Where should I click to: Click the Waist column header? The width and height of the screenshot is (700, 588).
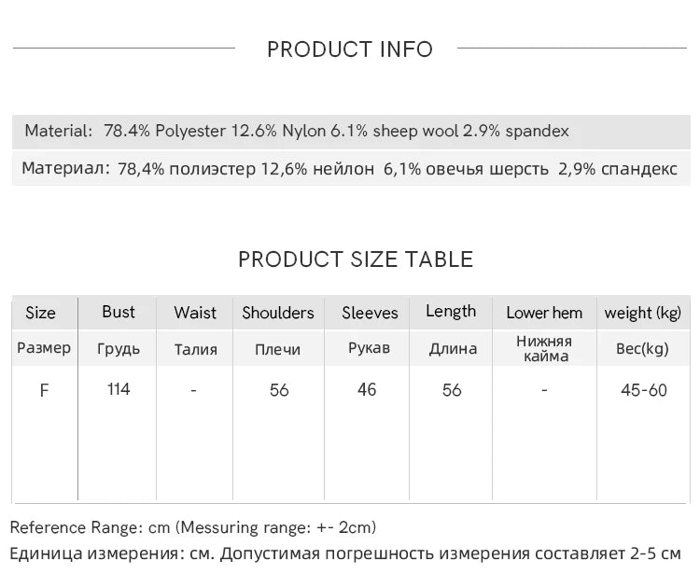(195, 313)
